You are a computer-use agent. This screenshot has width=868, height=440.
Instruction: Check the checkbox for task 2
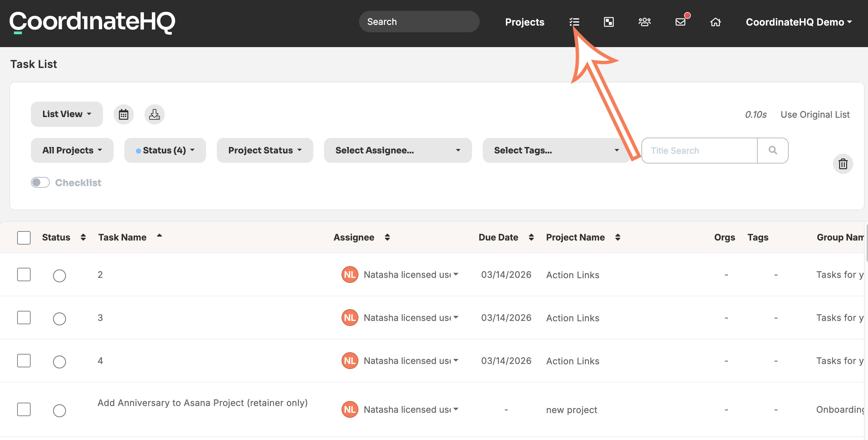[24, 274]
